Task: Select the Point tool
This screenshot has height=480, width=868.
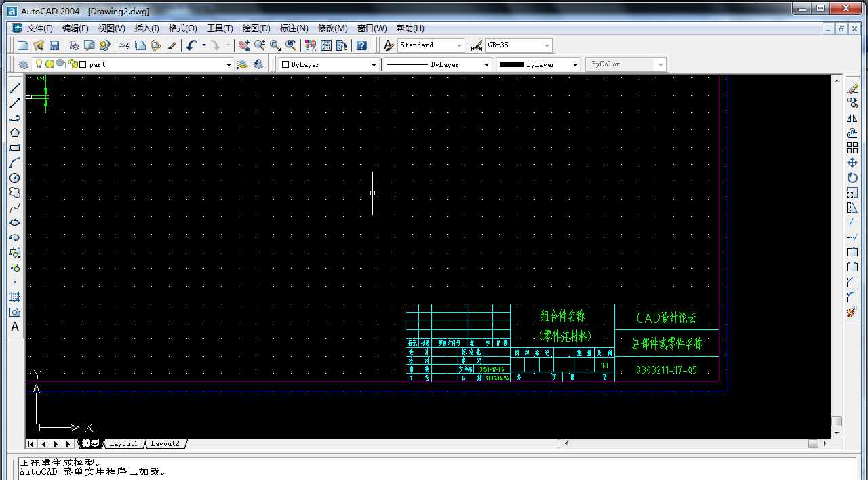Action: [15, 282]
